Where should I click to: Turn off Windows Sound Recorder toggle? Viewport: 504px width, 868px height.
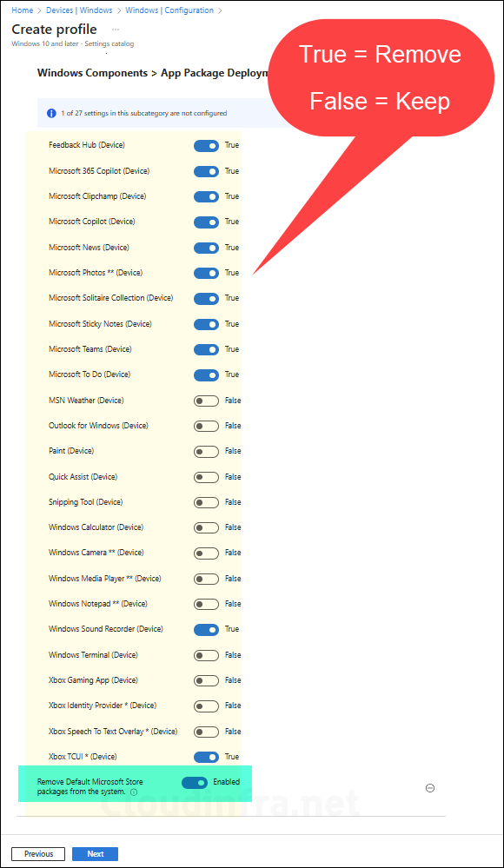pyautogui.click(x=206, y=629)
